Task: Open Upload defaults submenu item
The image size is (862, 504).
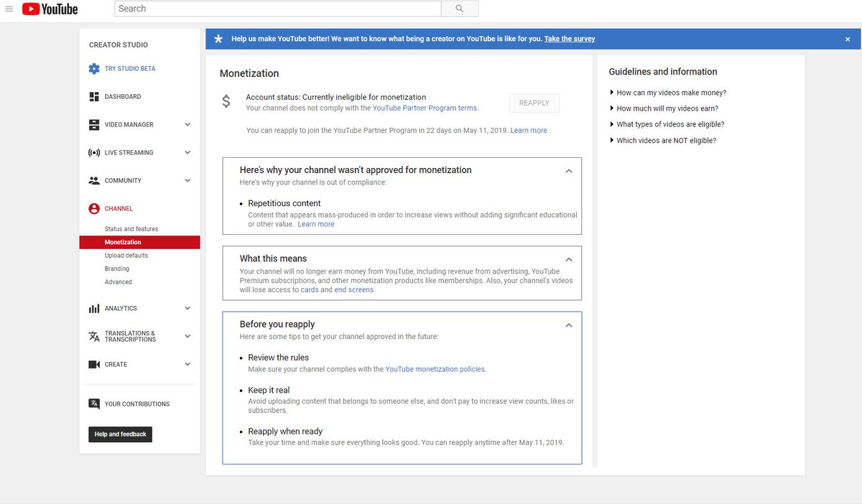Action: tap(126, 256)
